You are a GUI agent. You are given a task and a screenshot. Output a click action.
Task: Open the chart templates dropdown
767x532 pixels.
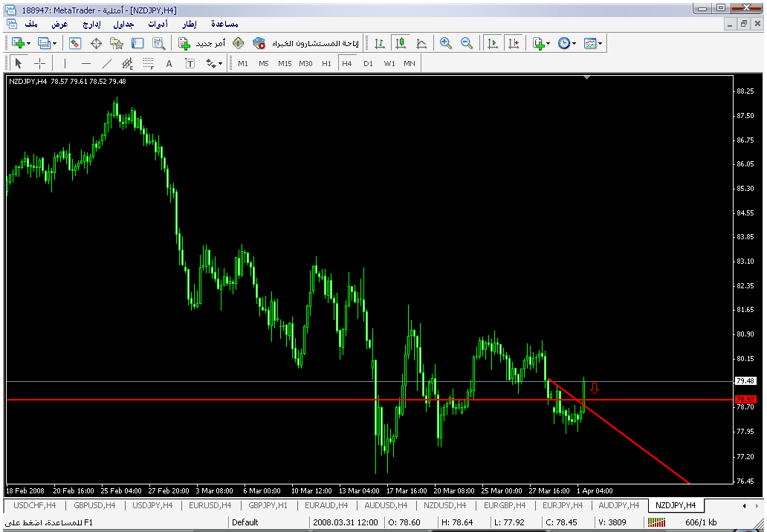[592, 43]
